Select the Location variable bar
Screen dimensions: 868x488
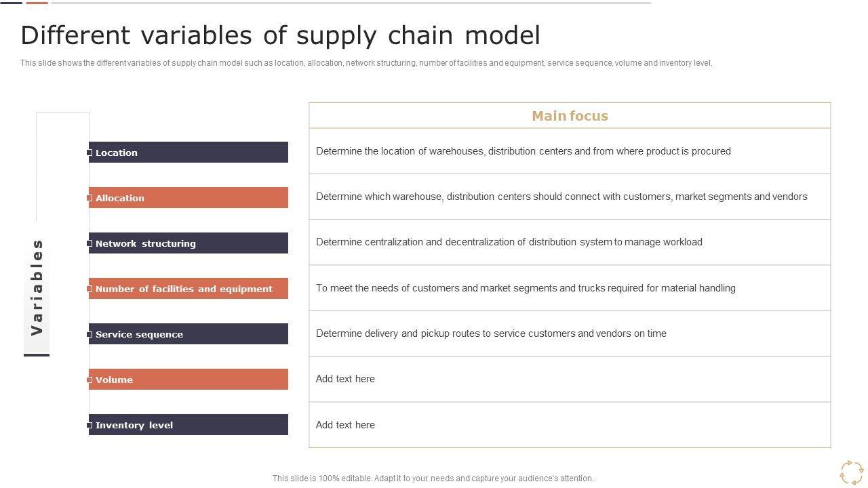coord(189,152)
